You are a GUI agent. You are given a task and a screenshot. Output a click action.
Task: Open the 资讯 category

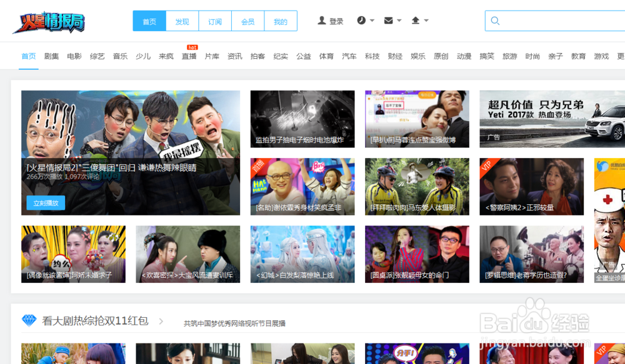tap(235, 56)
